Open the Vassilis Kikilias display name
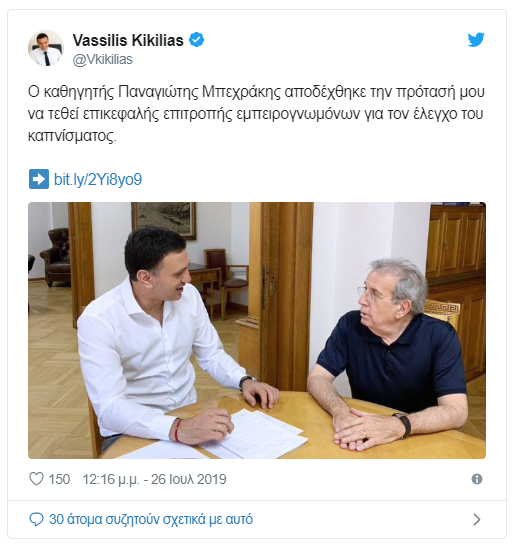This screenshot has height=546, width=513. tap(128, 40)
